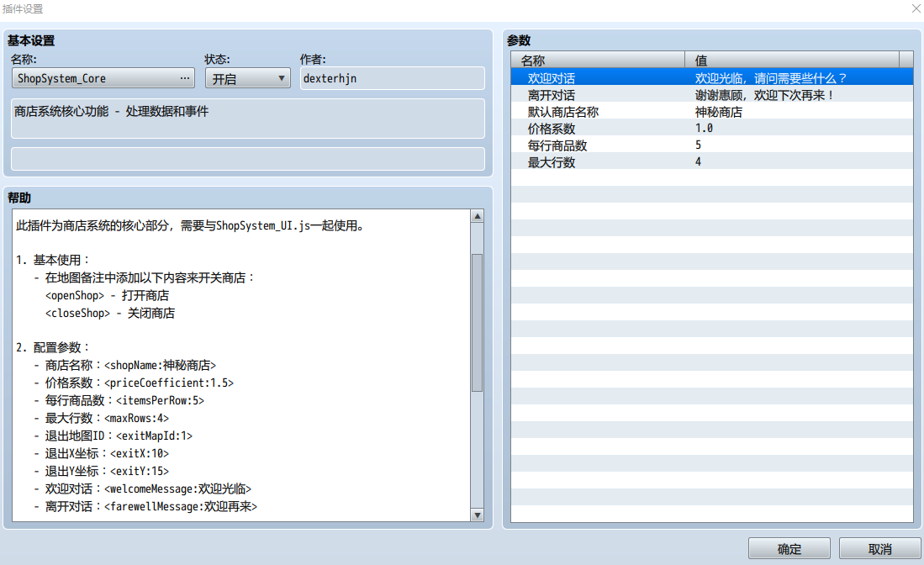The width and height of the screenshot is (924, 565).
Task: Click the description field 商店系统核心功能
Action: (248, 119)
